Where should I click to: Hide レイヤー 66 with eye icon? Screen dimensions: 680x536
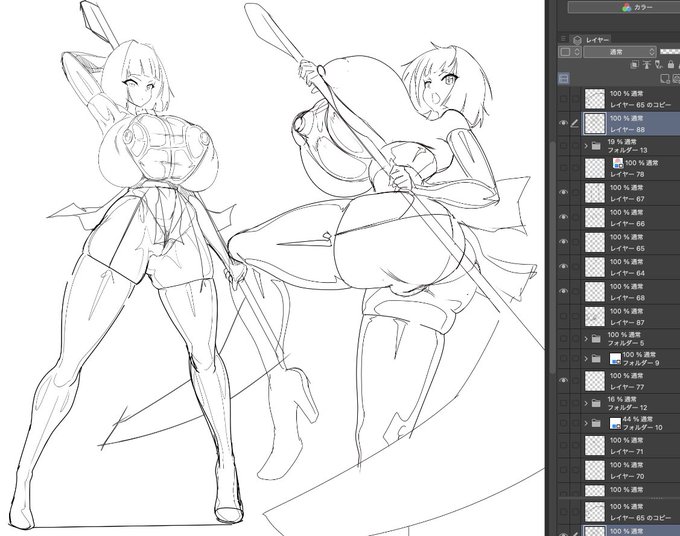point(563,217)
